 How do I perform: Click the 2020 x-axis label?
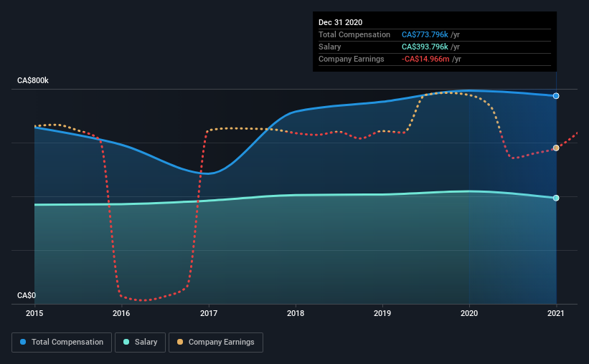(x=469, y=313)
